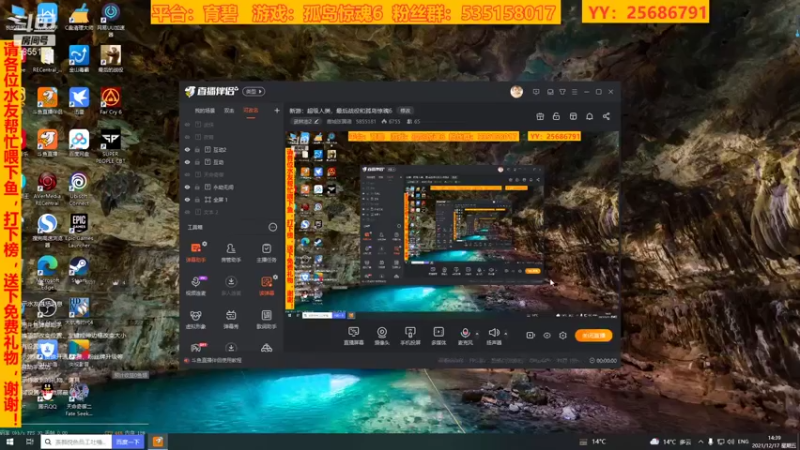This screenshot has height=450, width=800.
Task: Open Far Cry 6 desktop shortcut
Action: [110, 101]
